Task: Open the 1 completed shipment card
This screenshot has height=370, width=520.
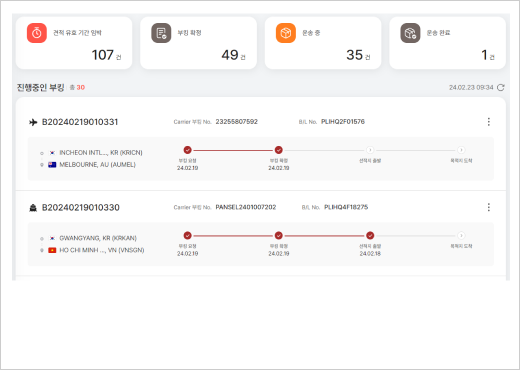Action: [x=448, y=43]
